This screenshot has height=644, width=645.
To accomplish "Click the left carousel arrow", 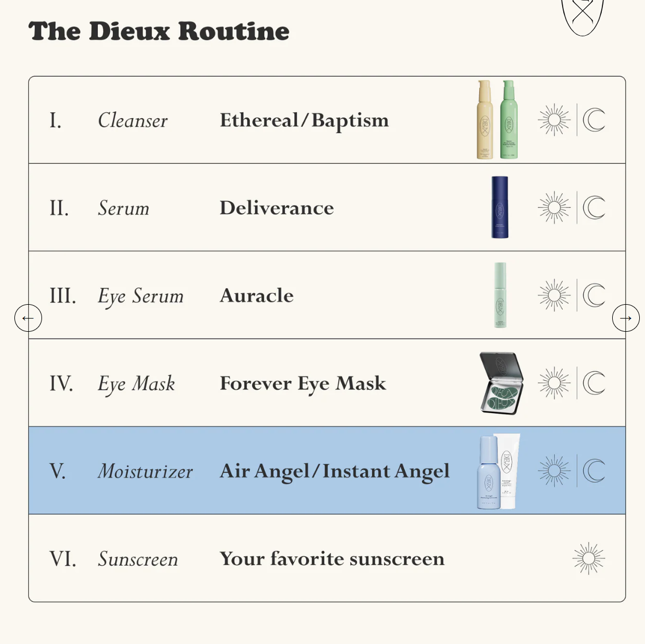I will click(28, 318).
